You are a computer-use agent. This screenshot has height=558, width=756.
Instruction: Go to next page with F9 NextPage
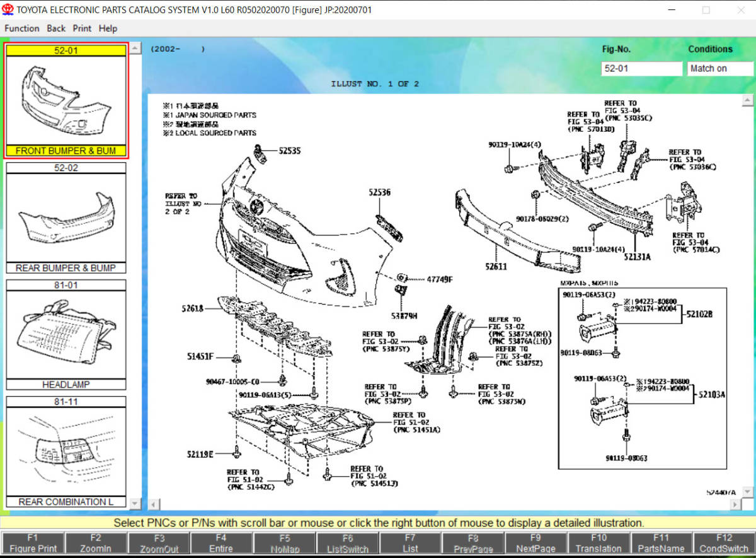coord(535,543)
